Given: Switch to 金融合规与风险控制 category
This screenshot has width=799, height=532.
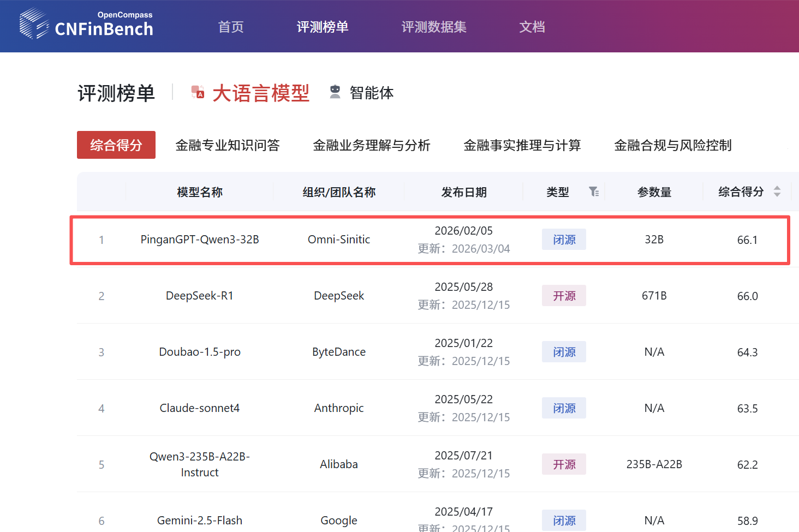Looking at the screenshot, I should pyautogui.click(x=673, y=145).
